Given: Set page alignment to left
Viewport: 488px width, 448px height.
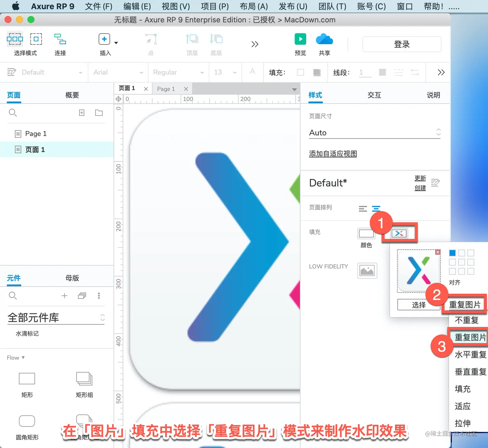Looking at the screenshot, I should 363,209.
